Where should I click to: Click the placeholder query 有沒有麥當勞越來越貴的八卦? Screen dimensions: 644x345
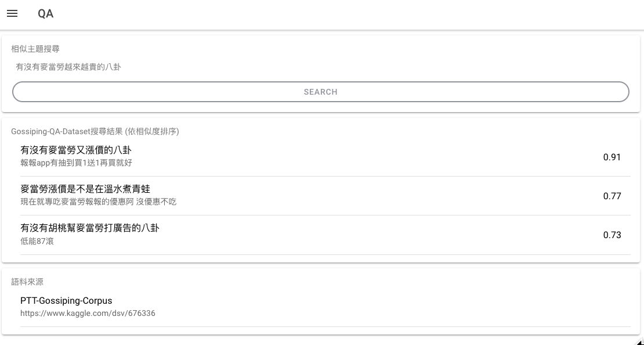68,67
